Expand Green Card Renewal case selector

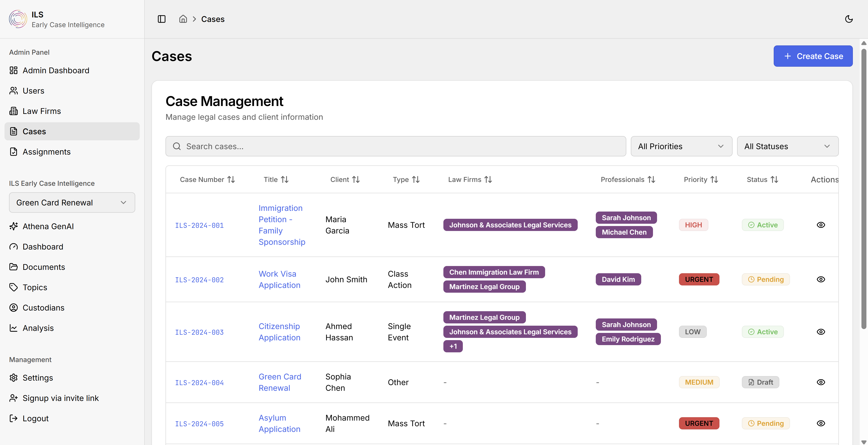tap(72, 202)
